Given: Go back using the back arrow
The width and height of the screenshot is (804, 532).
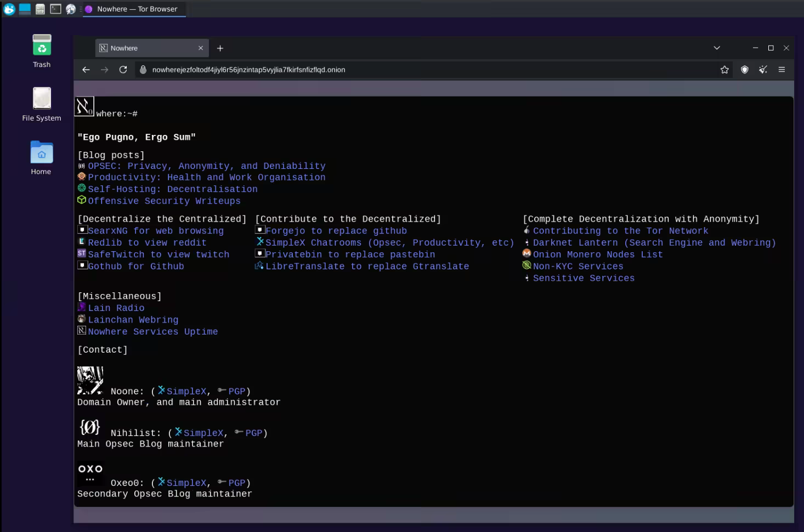Looking at the screenshot, I should pyautogui.click(x=86, y=70).
